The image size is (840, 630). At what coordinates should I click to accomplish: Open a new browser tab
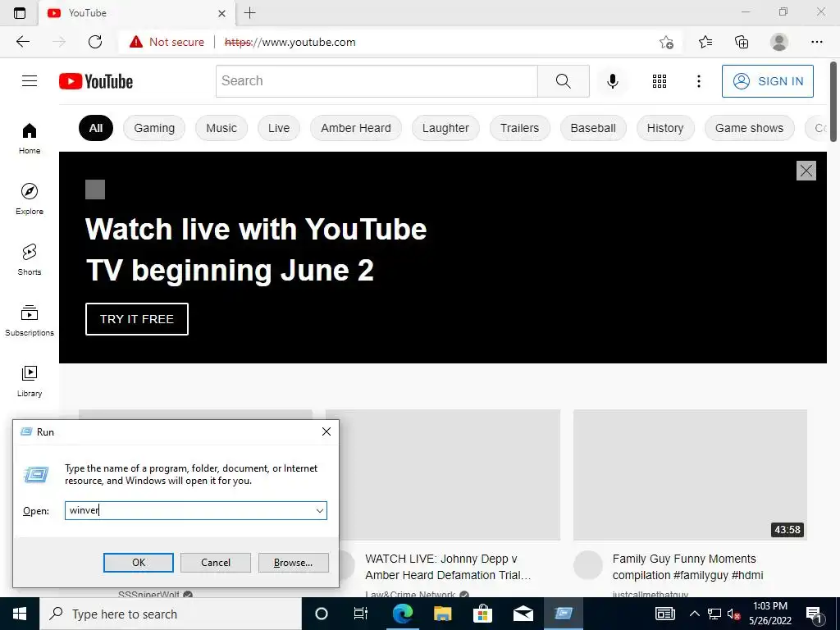(x=249, y=13)
